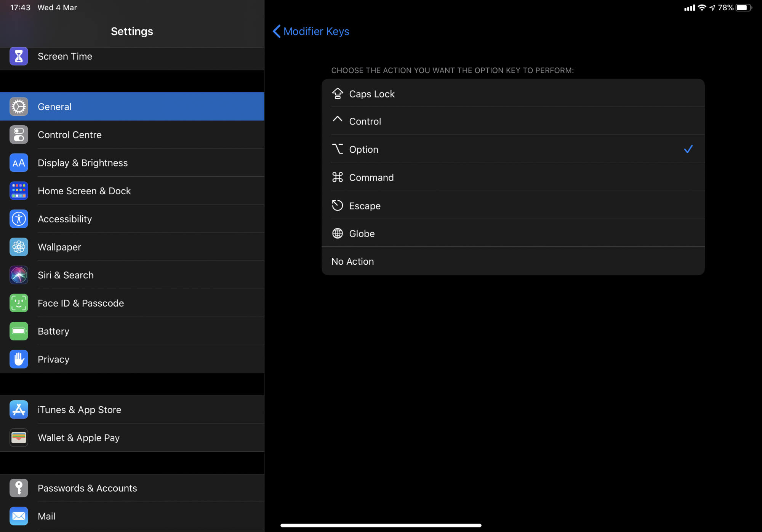Screen dimensions: 762x532
Task: Pick the Escape action option
Action: (x=512, y=206)
